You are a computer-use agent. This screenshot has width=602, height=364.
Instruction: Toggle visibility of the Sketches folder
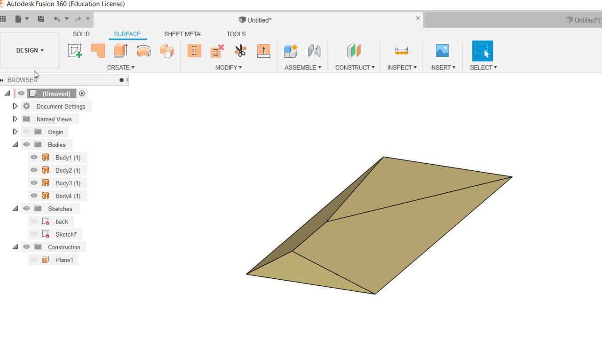[26, 209]
